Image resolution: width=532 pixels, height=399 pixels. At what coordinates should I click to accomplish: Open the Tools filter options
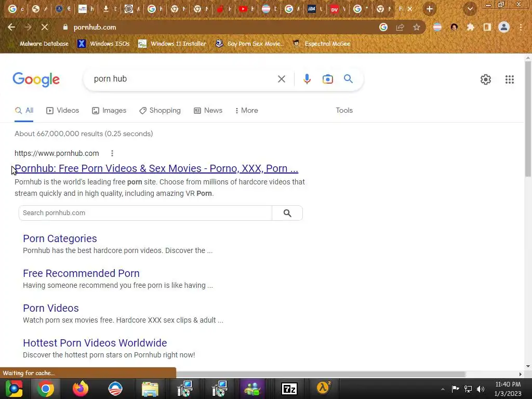344,111
